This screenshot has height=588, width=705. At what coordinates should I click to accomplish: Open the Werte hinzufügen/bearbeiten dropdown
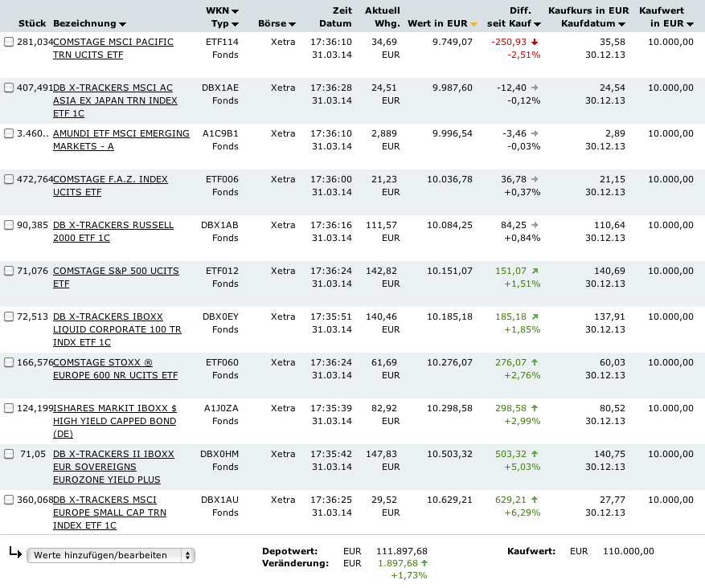point(111,555)
